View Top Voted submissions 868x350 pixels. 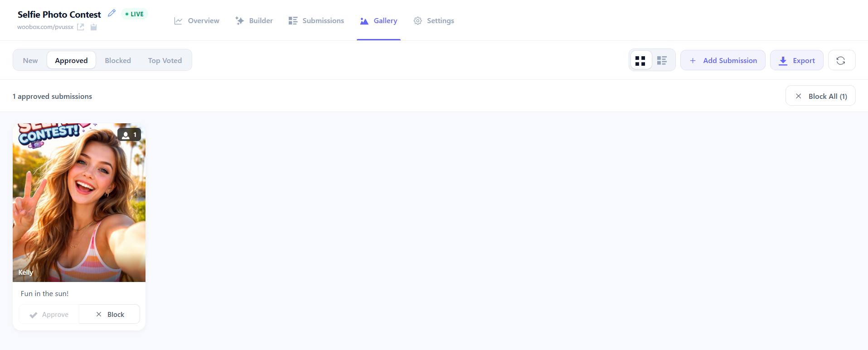[165, 60]
